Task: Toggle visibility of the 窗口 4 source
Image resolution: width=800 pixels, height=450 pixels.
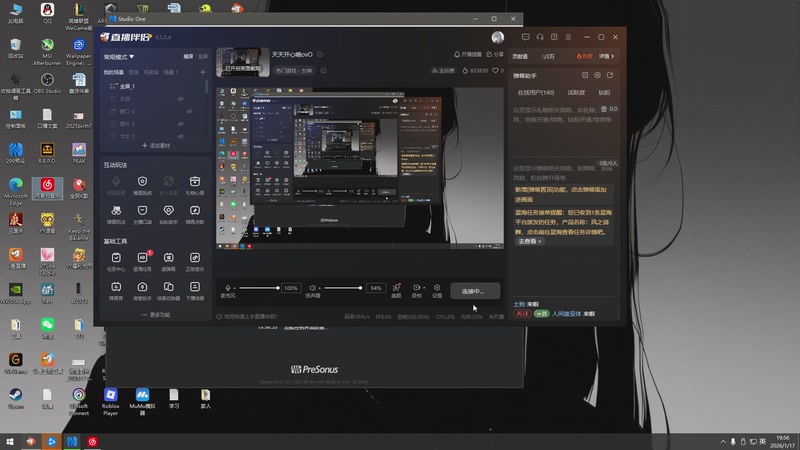Action: [189, 111]
